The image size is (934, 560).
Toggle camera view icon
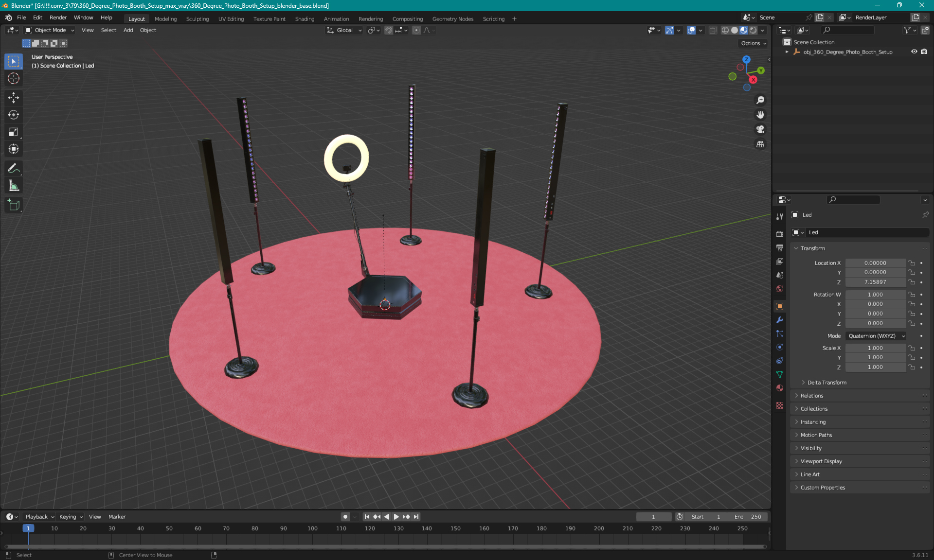760,129
